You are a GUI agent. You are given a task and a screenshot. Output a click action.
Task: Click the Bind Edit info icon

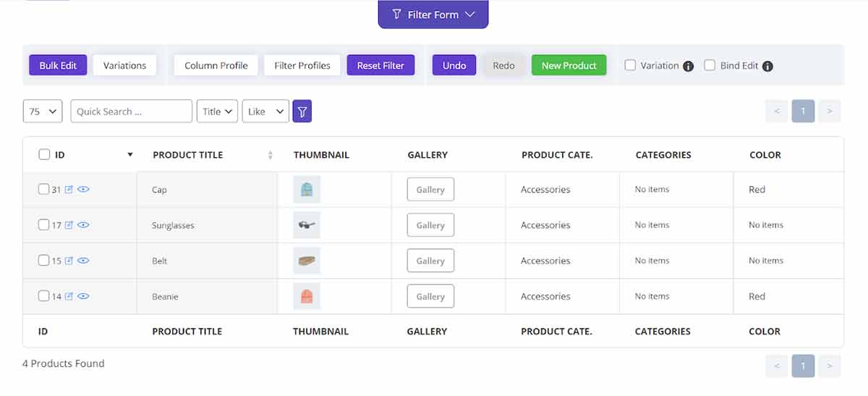767,66
